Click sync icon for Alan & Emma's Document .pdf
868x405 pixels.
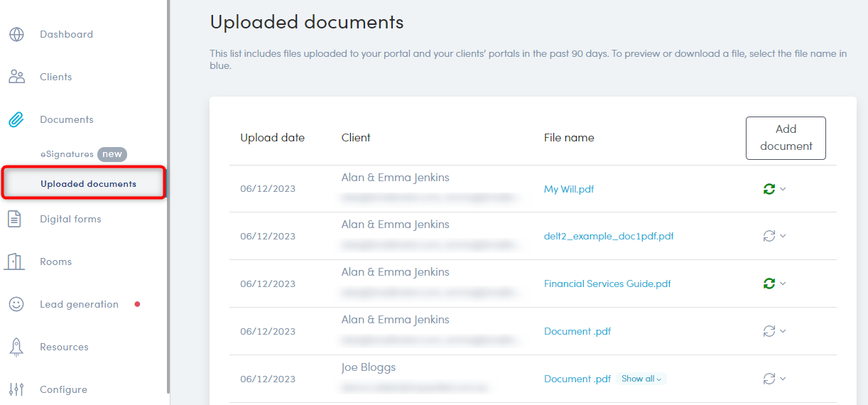click(x=769, y=331)
